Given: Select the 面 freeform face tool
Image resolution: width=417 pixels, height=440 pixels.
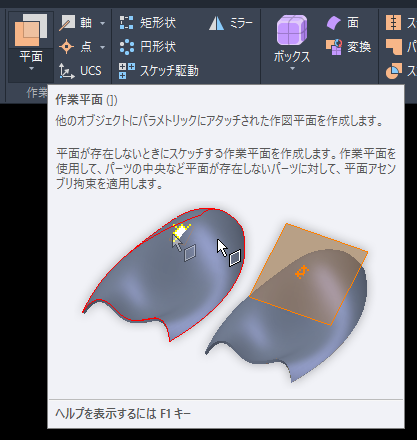Looking at the screenshot, I should [x=342, y=23].
